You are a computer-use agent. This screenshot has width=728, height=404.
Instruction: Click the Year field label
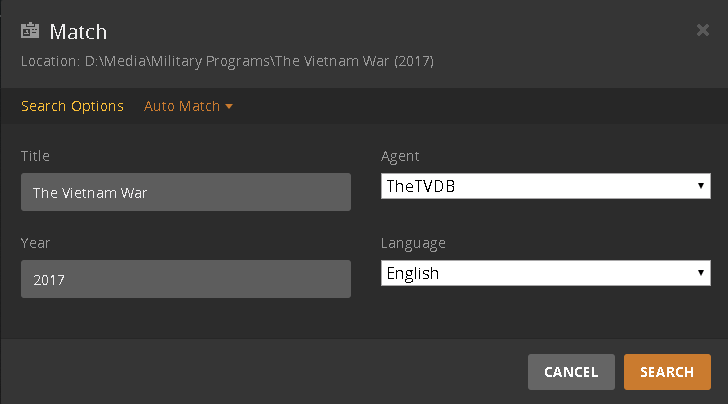point(35,243)
